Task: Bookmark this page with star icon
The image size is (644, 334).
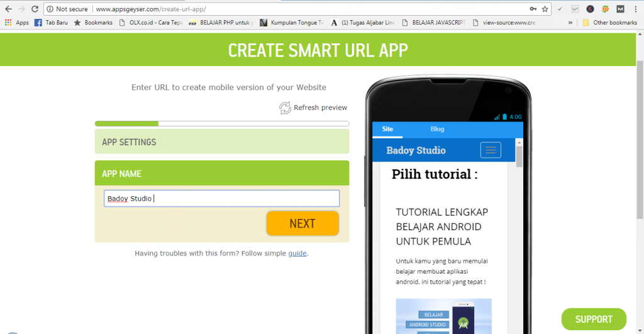Action: (x=545, y=9)
